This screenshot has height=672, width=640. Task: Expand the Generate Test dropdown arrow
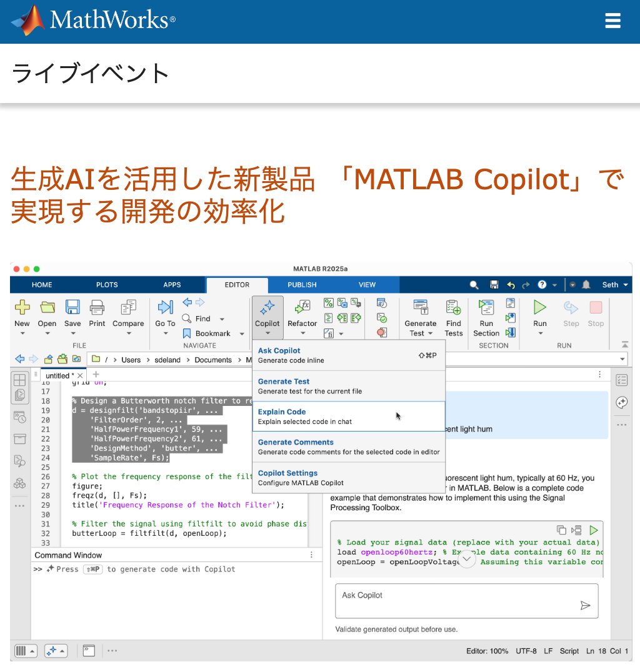coord(430,334)
